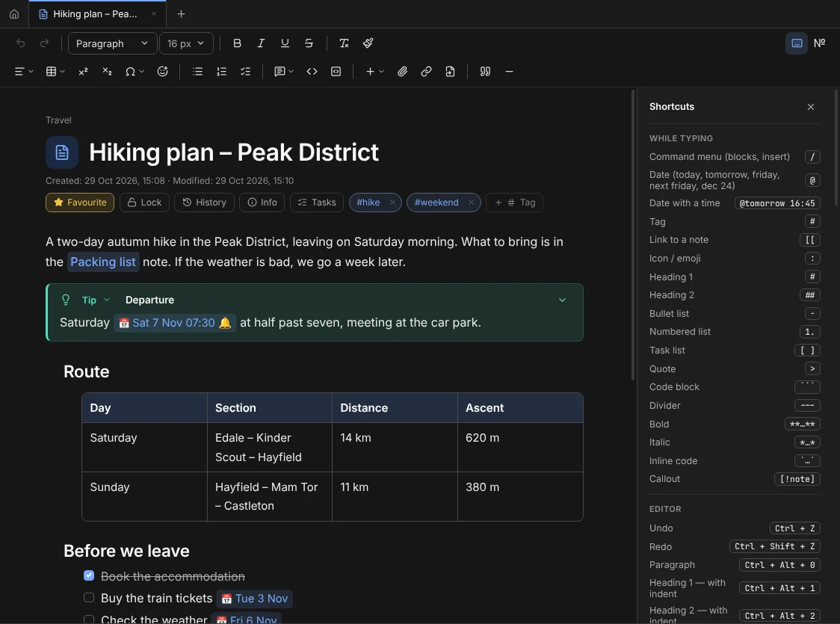Screen dimensions: 840x624
Task: Collapse the Departure callout with its chevron
Action: (562, 300)
